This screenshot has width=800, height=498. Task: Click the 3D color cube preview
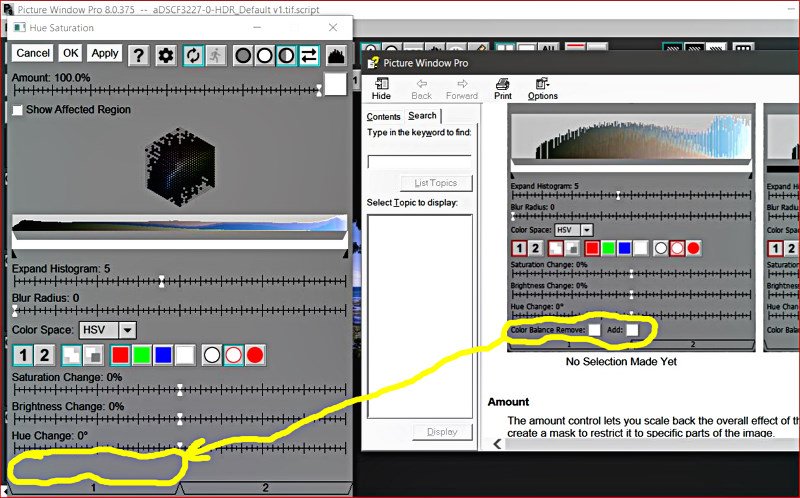click(181, 166)
